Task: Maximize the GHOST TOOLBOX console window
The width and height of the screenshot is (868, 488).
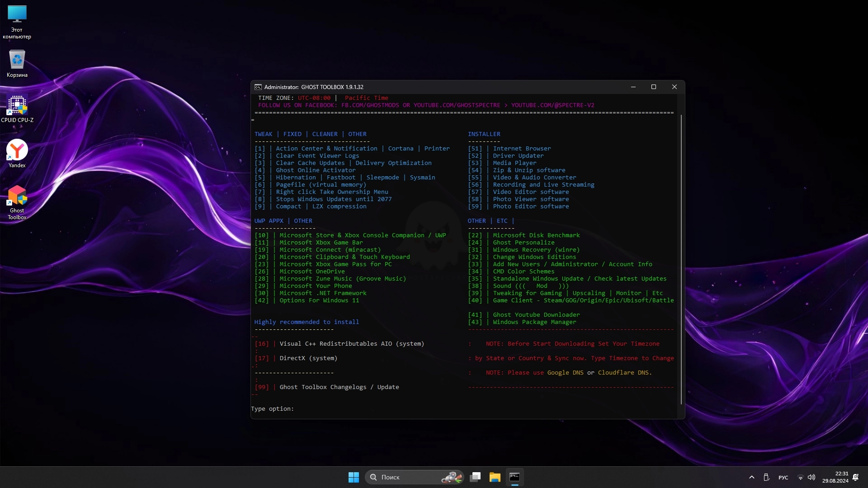Action: click(653, 87)
